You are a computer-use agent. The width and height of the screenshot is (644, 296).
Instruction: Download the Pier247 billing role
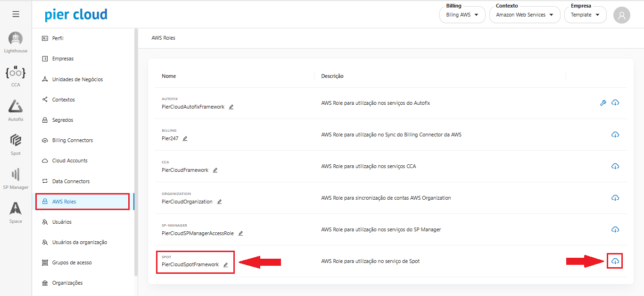615,135
